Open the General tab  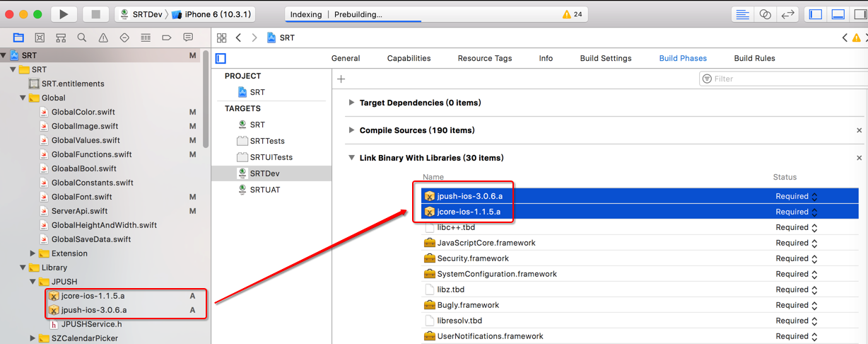coord(346,58)
